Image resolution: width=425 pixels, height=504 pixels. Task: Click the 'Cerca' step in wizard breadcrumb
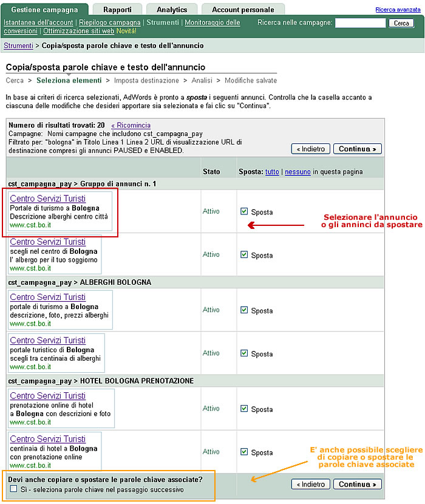15,80
